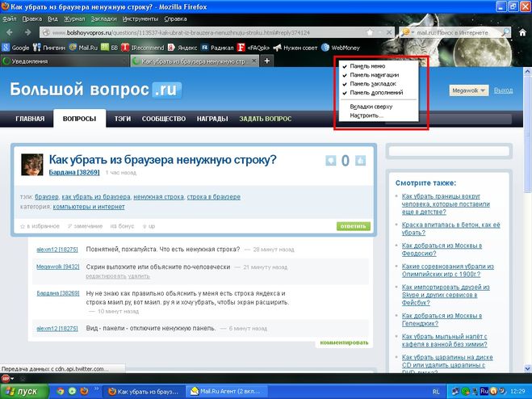Open the Вид menu
Image resolution: width=532 pixels, height=399 pixels.
(52, 19)
